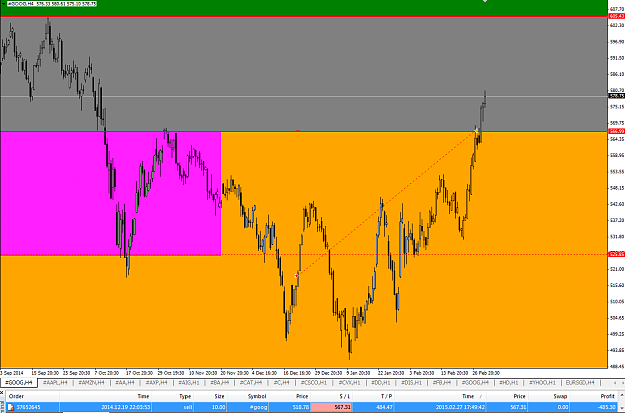
Task: Click the 16 Dec 16:30 time axis label
Action: pos(297,373)
